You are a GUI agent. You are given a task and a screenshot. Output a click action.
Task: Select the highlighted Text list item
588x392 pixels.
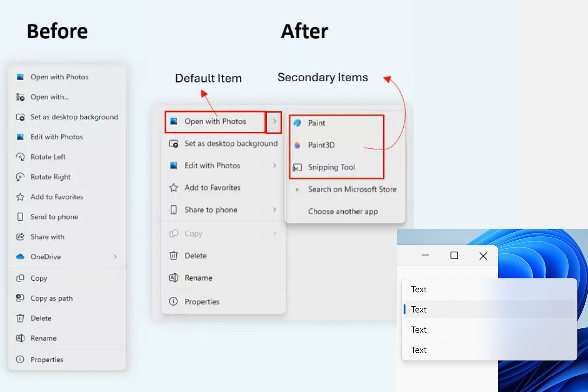(x=418, y=310)
